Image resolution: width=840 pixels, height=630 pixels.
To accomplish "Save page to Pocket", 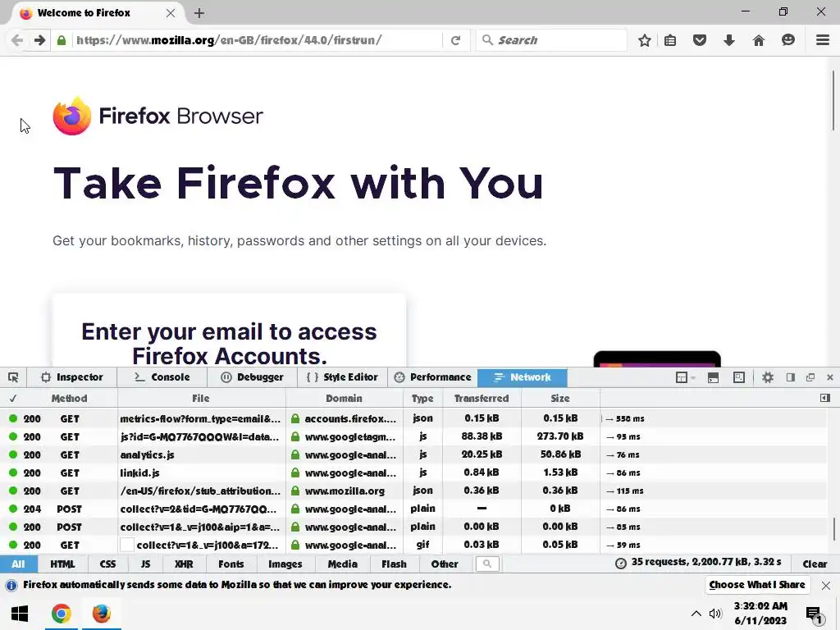I will tap(700, 40).
